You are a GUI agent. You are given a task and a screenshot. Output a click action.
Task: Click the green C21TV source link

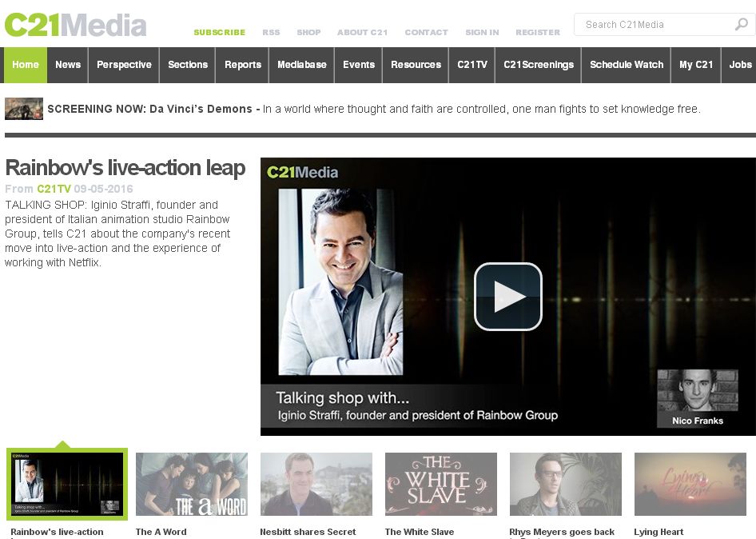54,189
